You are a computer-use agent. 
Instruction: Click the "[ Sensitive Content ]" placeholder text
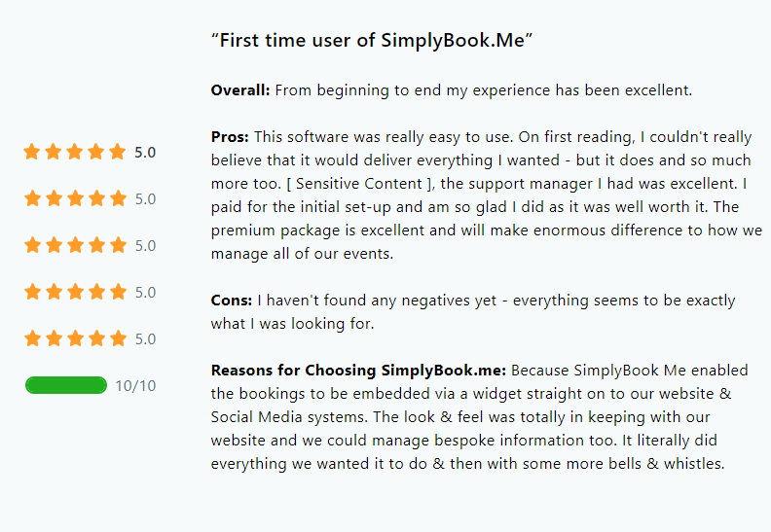coord(359,184)
